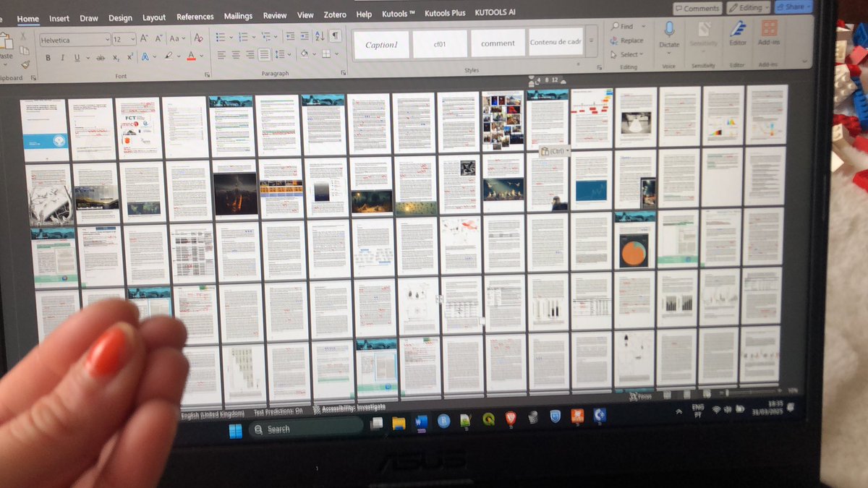
Task: Open the Zotero tab
Action: 335,14
